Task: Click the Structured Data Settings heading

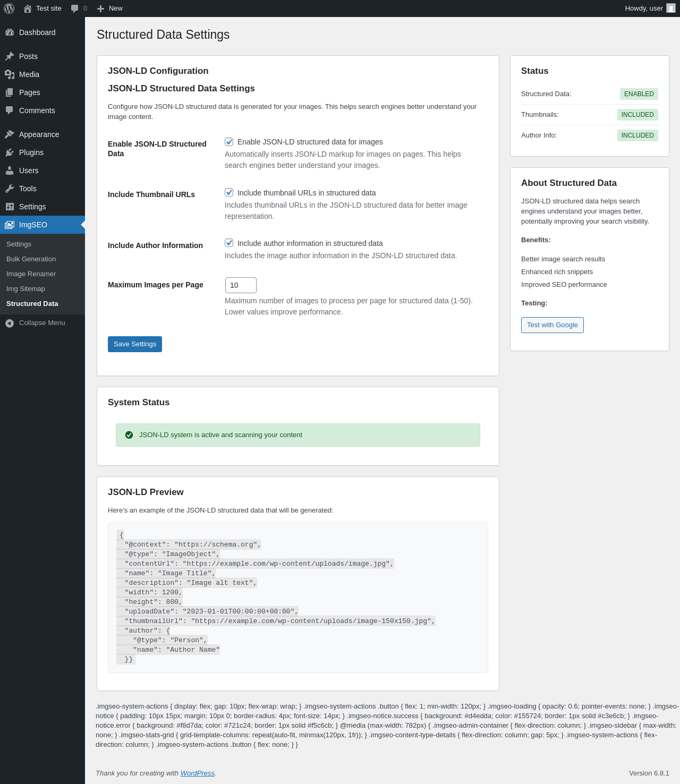Action: [x=163, y=35]
